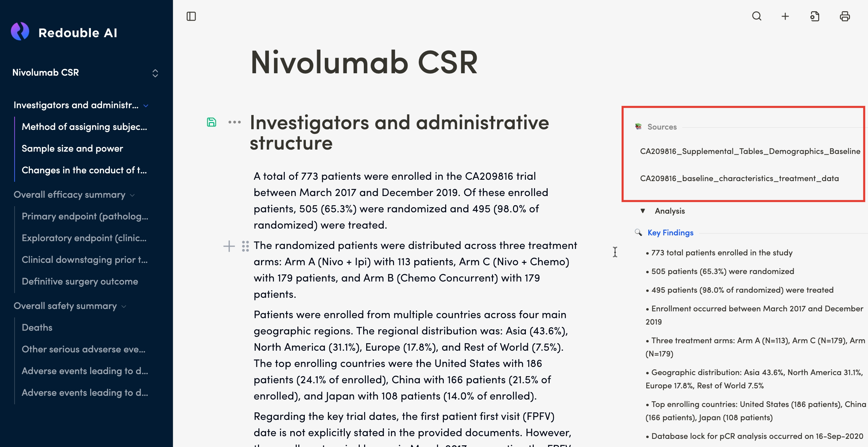Select Sample size and power item
868x447 pixels.
(x=72, y=149)
